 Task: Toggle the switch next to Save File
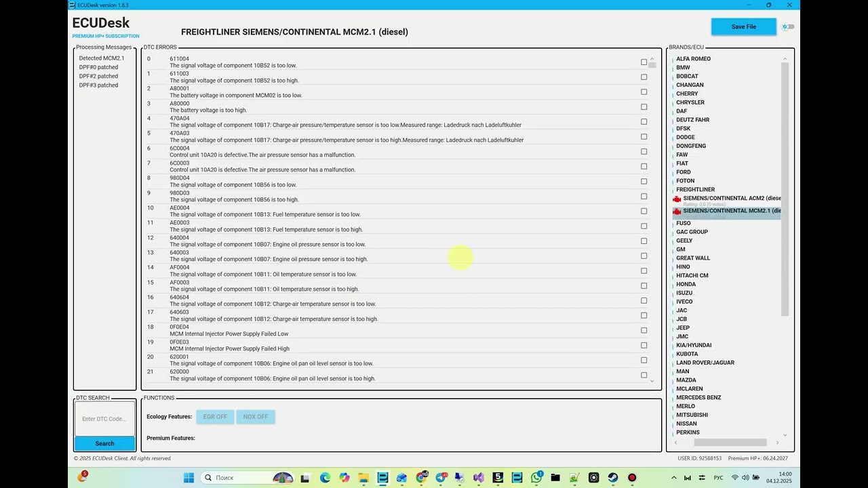[x=788, y=27]
